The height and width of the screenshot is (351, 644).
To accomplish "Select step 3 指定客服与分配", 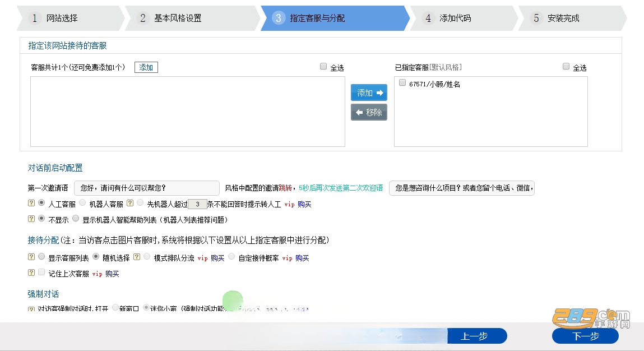I will [335, 18].
